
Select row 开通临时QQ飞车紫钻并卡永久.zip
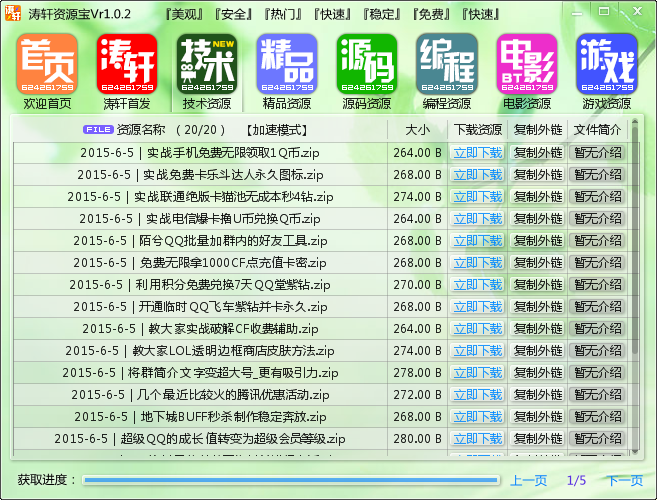(321, 307)
